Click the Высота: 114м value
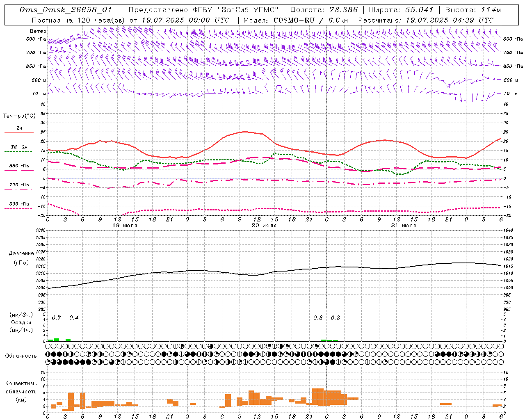This screenshot has width=525, height=420. tap(473, 10)
